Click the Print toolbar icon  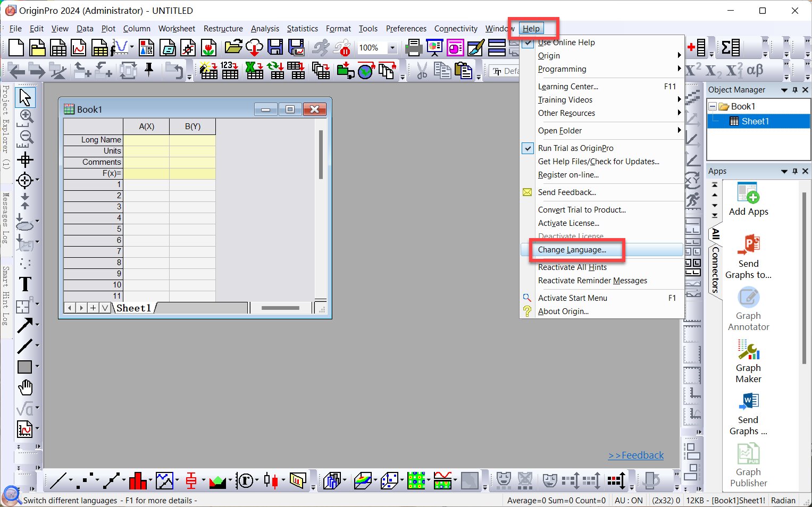413,48
